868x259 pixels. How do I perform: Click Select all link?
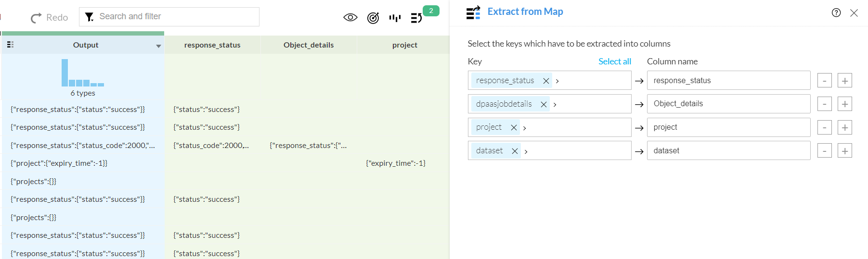(614, 62)
